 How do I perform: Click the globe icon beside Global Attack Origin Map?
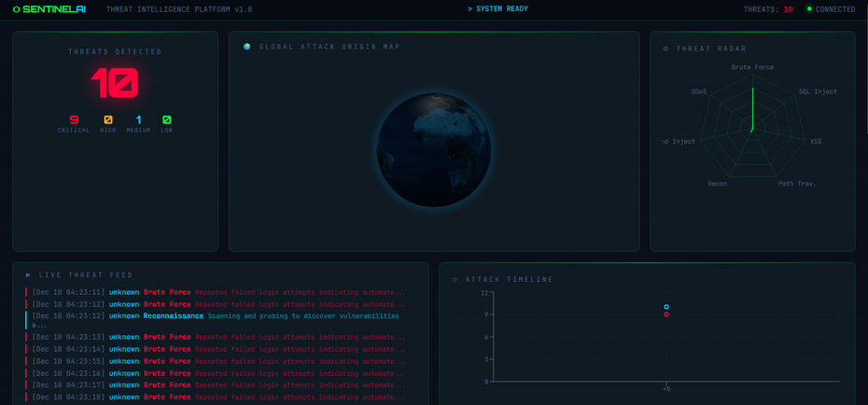point(247,47)
